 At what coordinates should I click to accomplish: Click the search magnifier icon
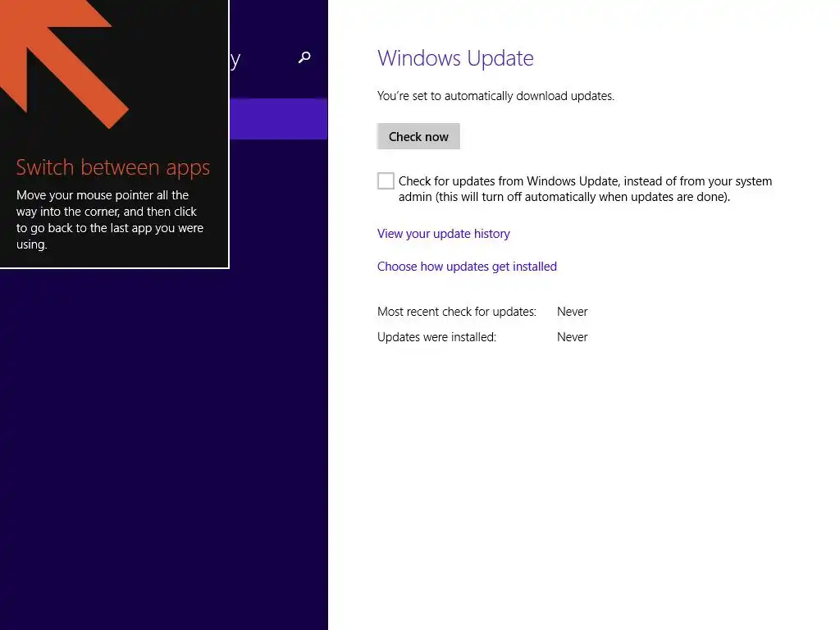[304, 57]
